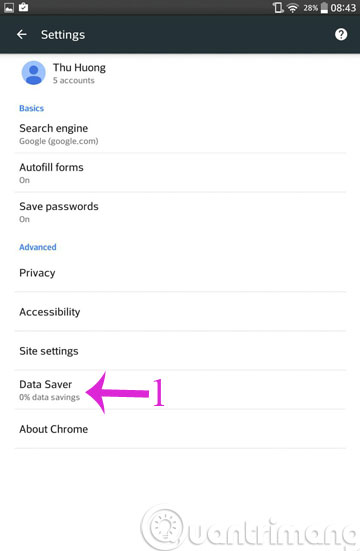
Task: Tap the Settings title text
Action: [x=63, y=35]
